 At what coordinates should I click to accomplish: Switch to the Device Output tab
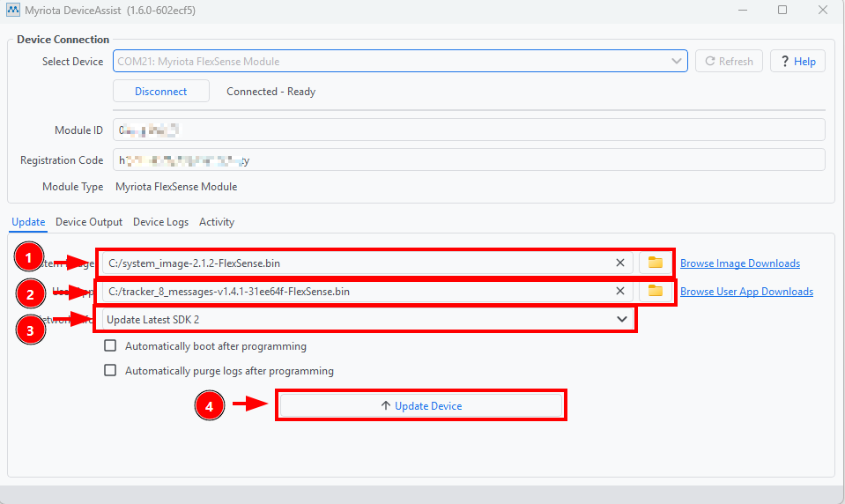click(89, 222)
